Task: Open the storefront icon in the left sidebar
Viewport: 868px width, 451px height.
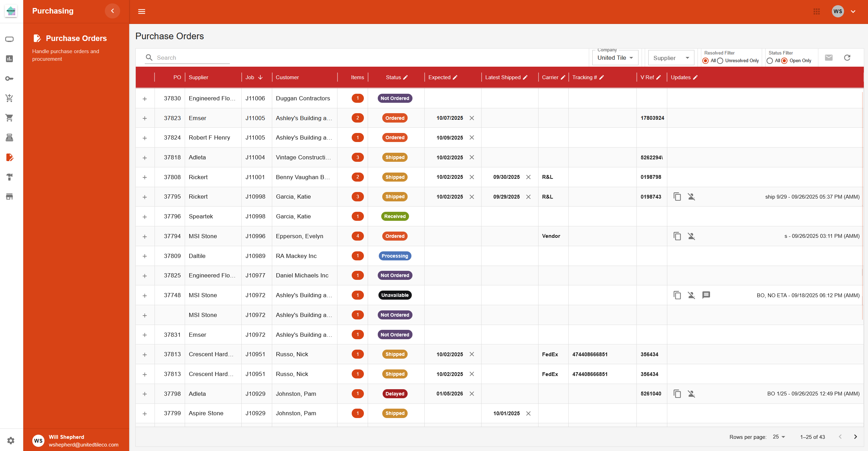Action: pyautogui.click(x=9, y=197)
